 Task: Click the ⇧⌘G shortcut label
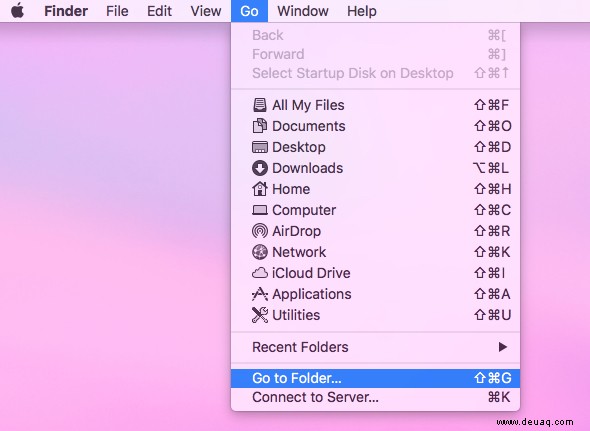click(x=493, y=378)
